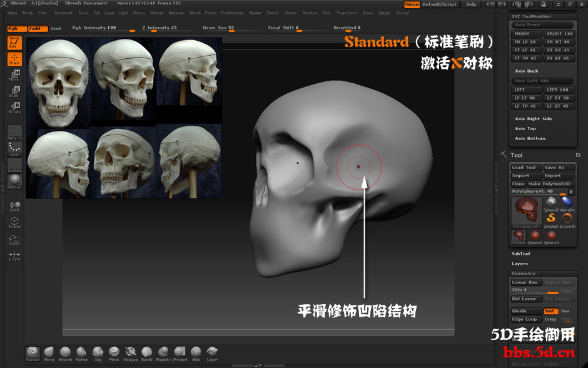The image size is (588, 368).
Task: Select the Standard brush icon
Action: (x=33, y=354)
